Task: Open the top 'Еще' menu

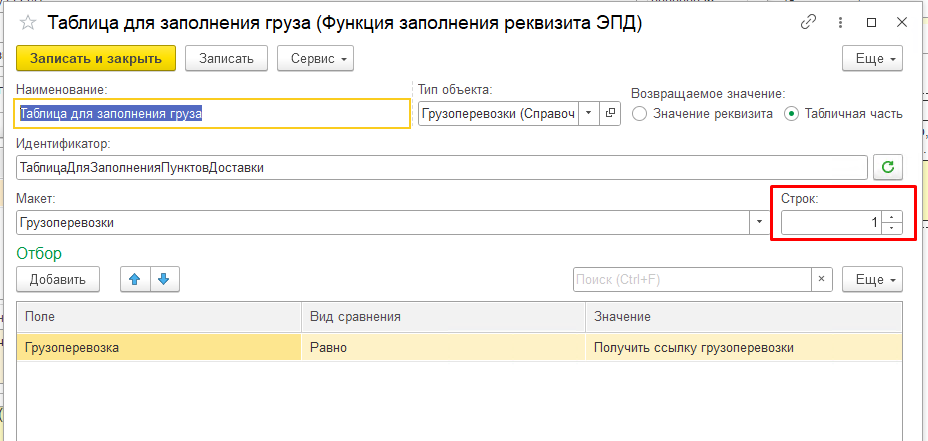Action: pos(873,59)
